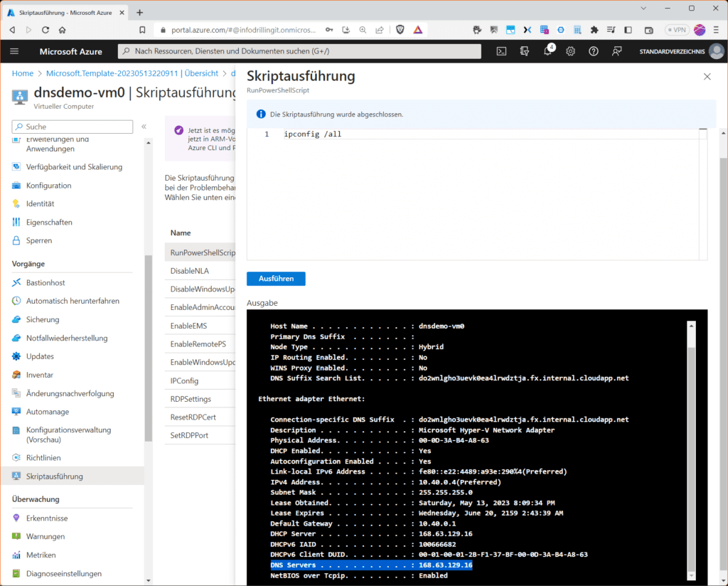Open Cloud Shell from the top bar
This screenshot has width=728, height=586.
pos(501,51)
